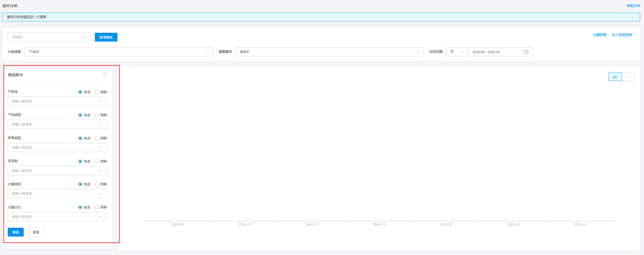Screen dimensions: 644x255
Task: Expand the 产品类型 filter dropdown
Action: (x=57, y=124)
